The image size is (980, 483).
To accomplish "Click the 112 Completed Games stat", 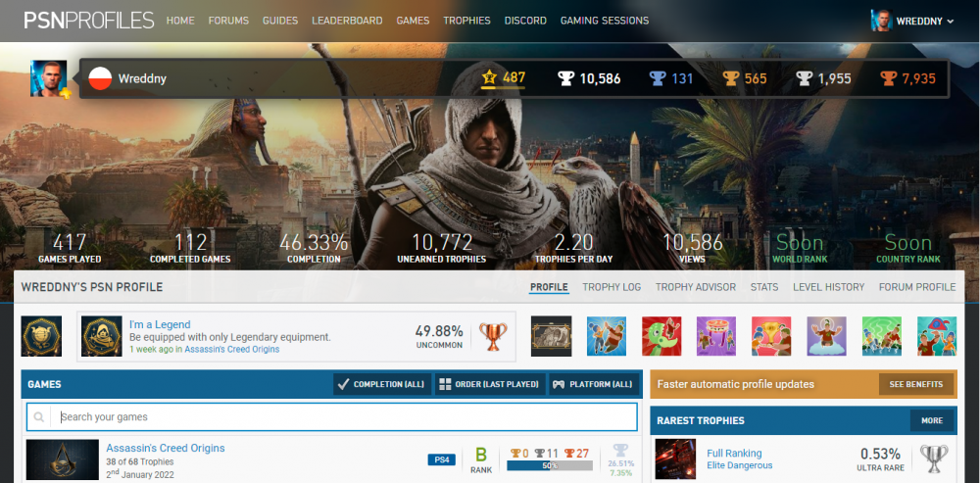I will click(x=190, y=248).
